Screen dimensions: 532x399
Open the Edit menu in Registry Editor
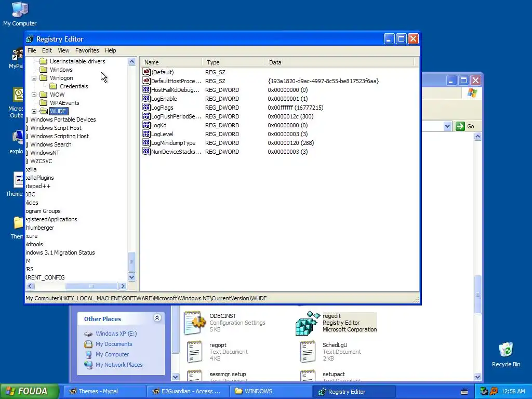coord(47,50)
